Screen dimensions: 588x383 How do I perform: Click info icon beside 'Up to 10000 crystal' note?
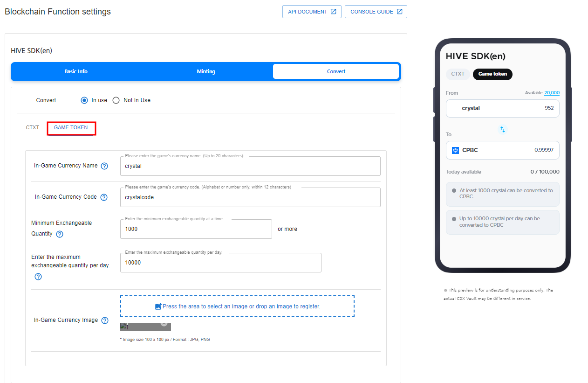pyautogui.click(x=454, y=219)
